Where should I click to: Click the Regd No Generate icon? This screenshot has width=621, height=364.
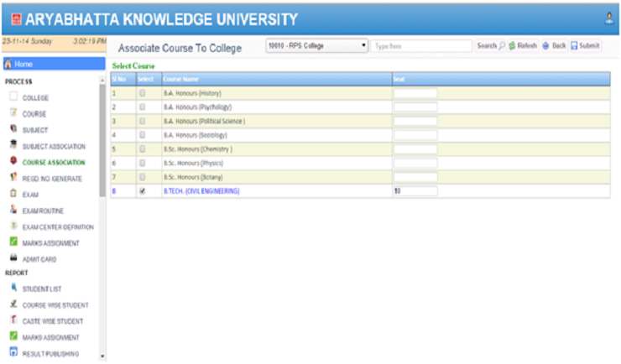pos(13,178)
